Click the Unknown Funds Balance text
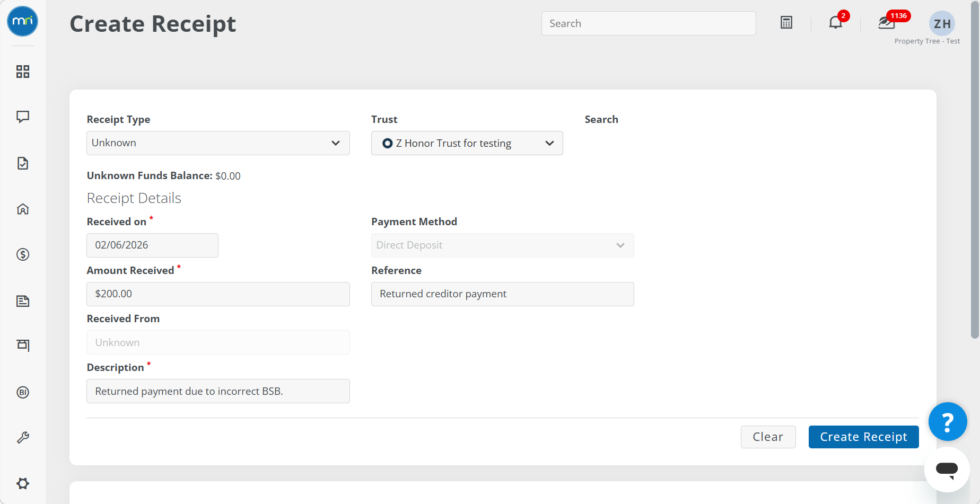This screenshot has height=504, width=980. point(163,176)
